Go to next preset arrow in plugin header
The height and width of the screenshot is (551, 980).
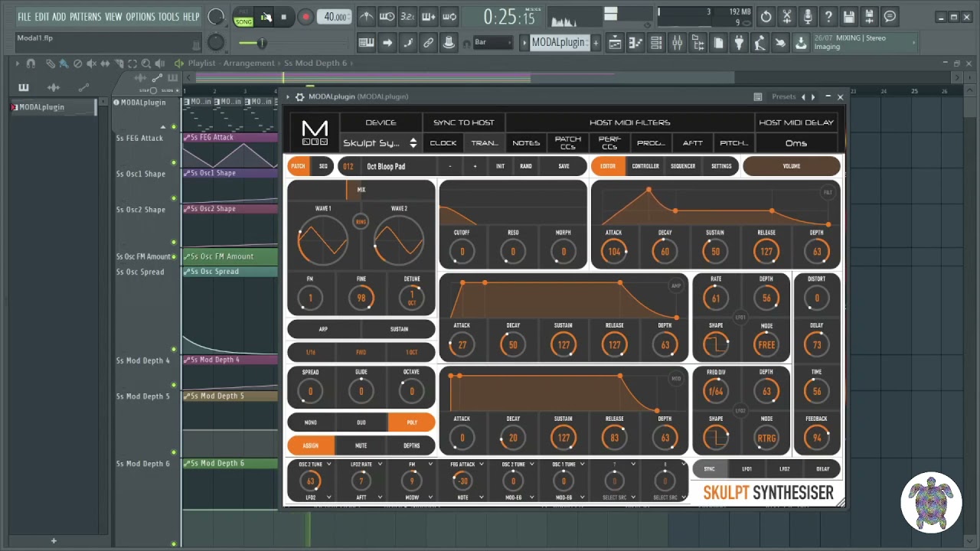point(813,96)
